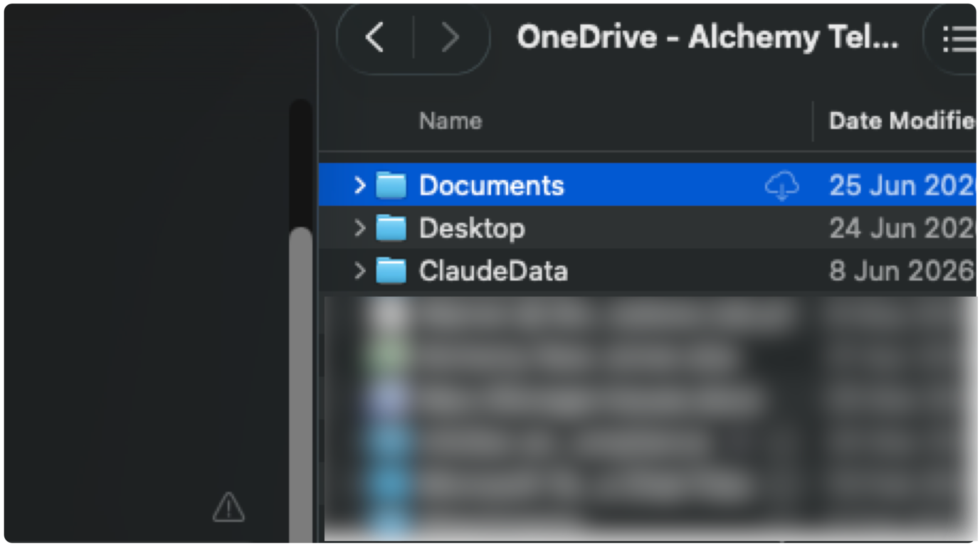Select the Desktop folder name

[473, 228]
